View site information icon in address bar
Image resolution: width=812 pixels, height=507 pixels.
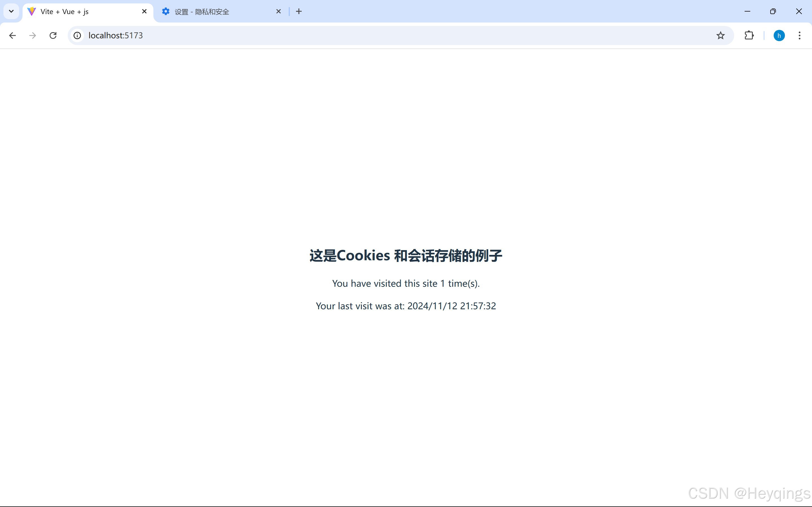[x=77, y=35]
